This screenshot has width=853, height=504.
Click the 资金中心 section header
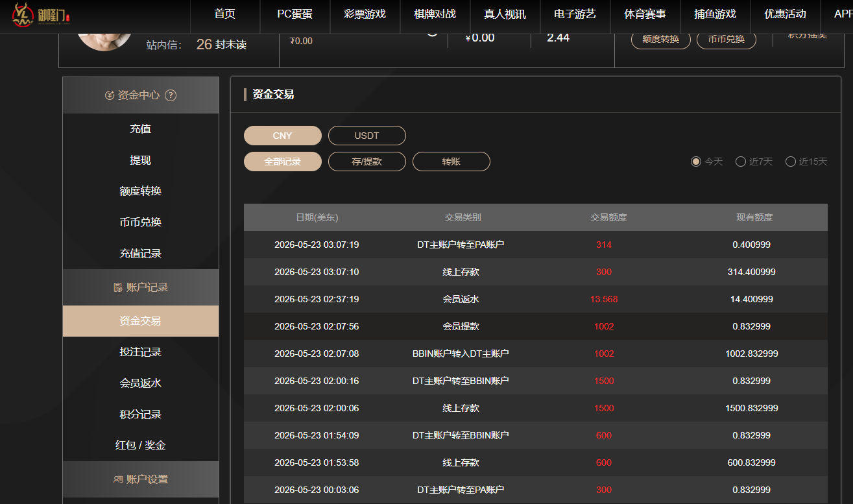[x=141, y=95]
